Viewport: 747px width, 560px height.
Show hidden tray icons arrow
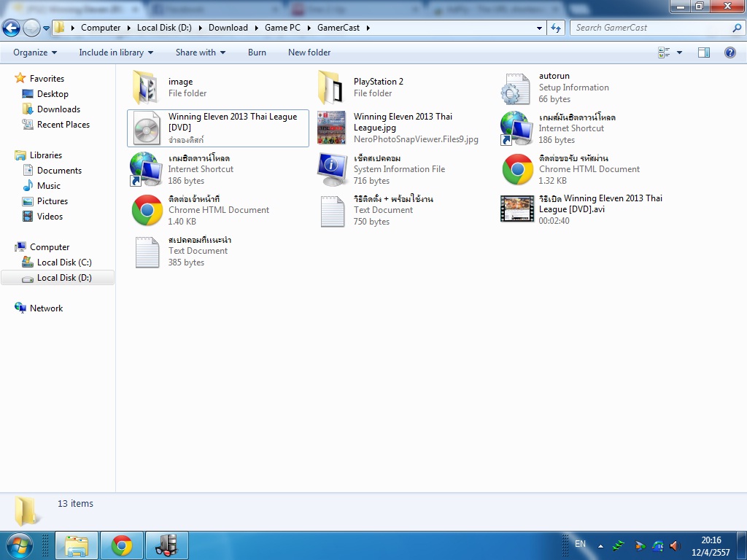point(601,545)
